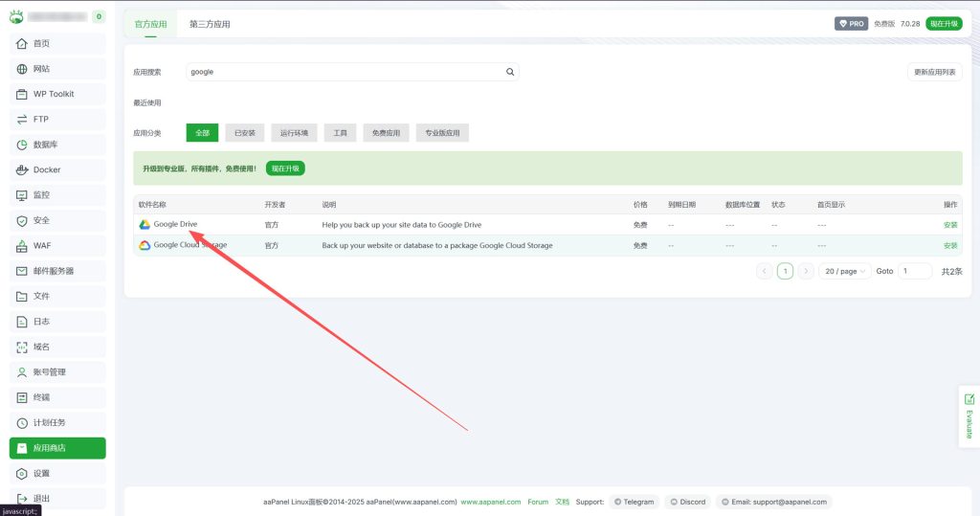Open the Google Drive app icon

pyautogui.click(x=145, y=225)
